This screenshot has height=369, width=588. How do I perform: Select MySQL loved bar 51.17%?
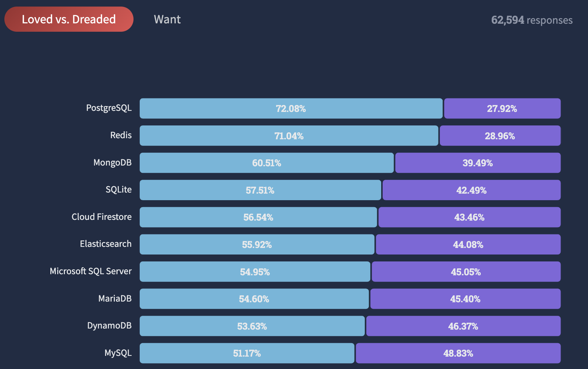[x=247, y=353]
